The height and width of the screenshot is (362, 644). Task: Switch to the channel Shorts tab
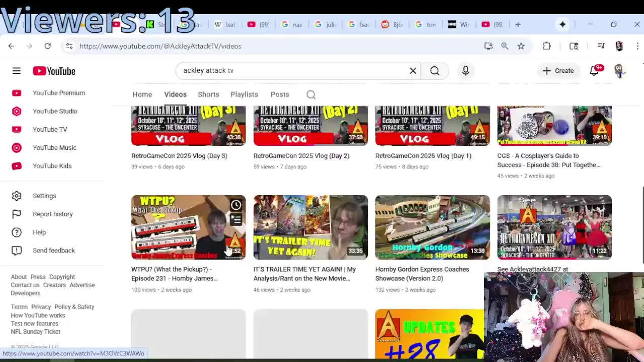208,95
